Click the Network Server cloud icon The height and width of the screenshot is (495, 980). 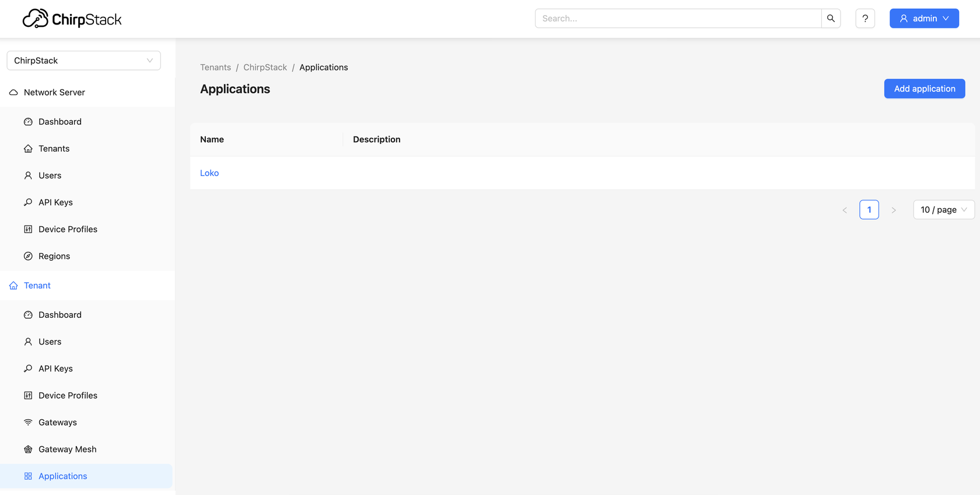point(13,92)
